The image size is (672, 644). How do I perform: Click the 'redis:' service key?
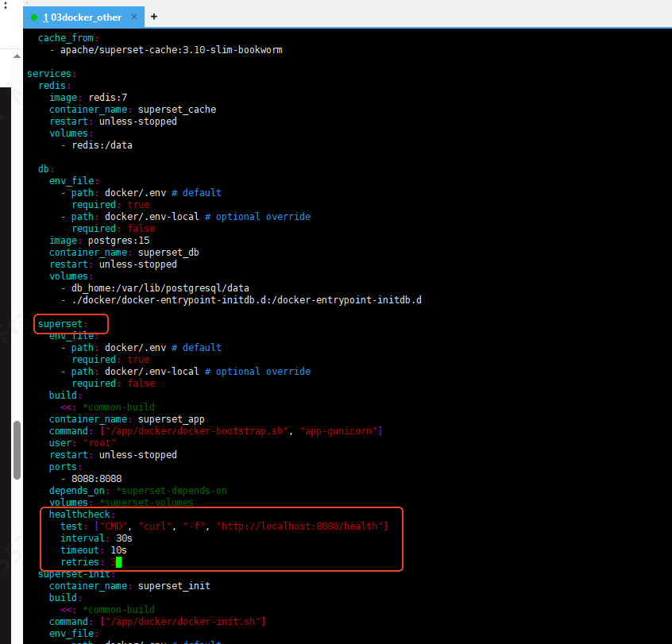(55, 86)
